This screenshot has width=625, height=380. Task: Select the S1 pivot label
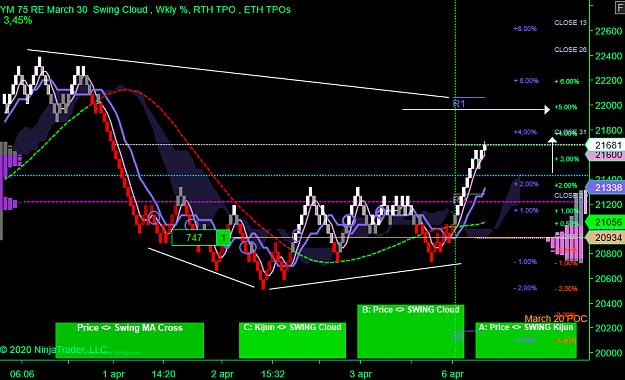(459, 337)
